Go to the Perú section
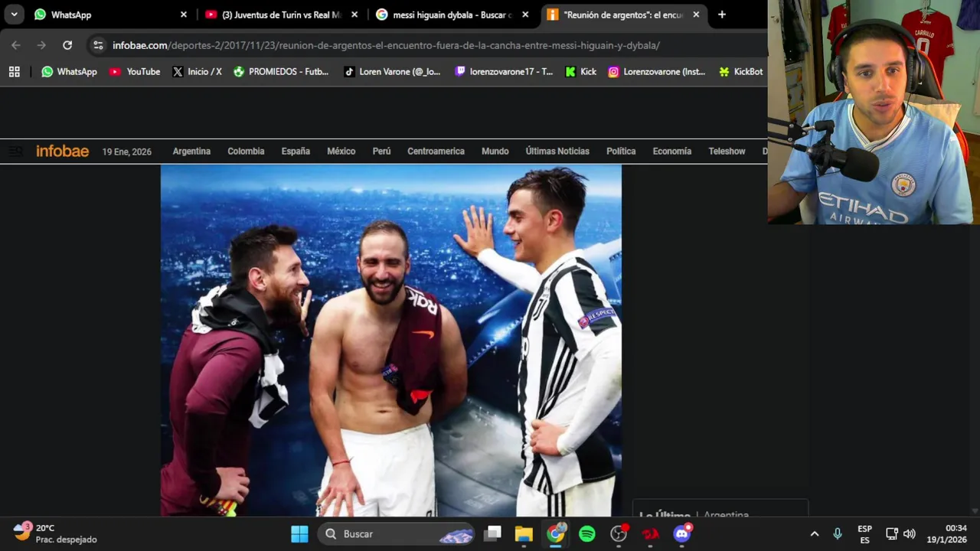 pyautogui.click(x=381, y=152)
